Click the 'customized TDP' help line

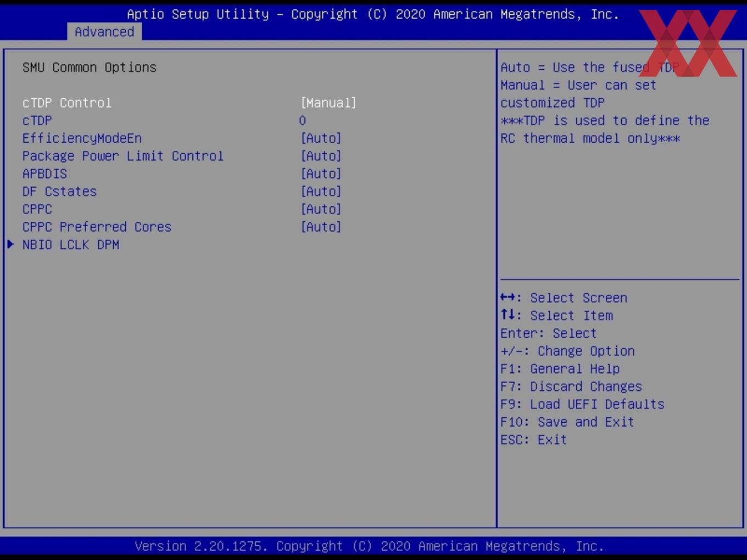tap(553, 103)
